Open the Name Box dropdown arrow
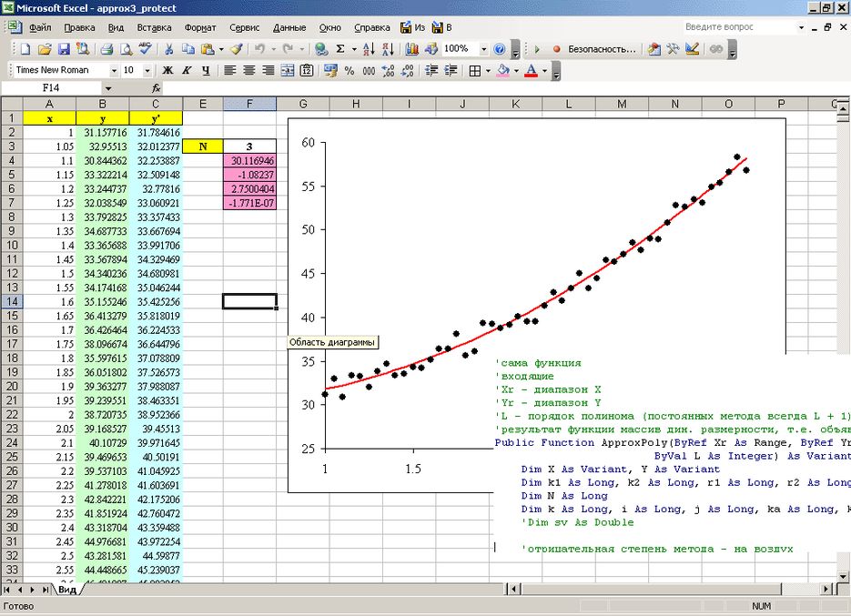Viewport: 851px width, 616px height. point(108,88)
